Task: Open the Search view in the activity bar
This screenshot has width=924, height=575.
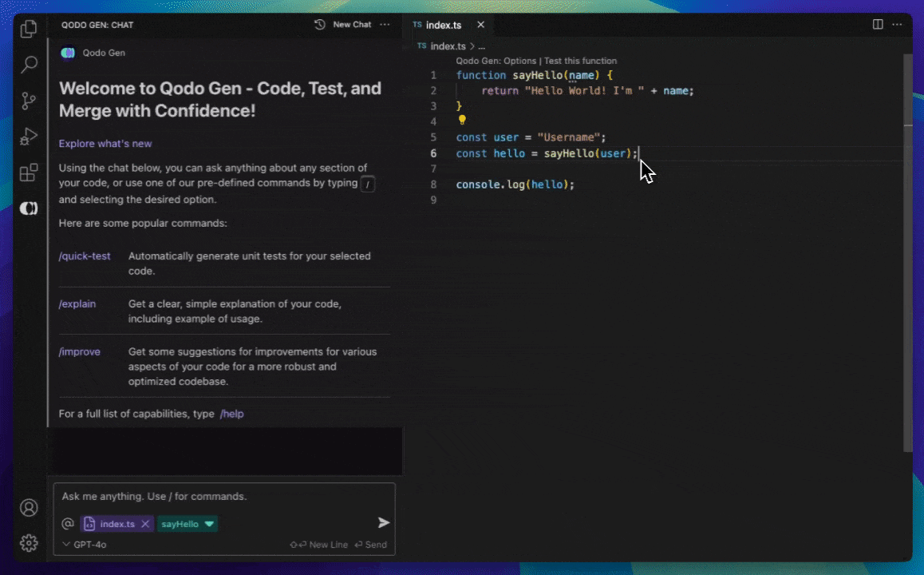Action: point(28,64)
